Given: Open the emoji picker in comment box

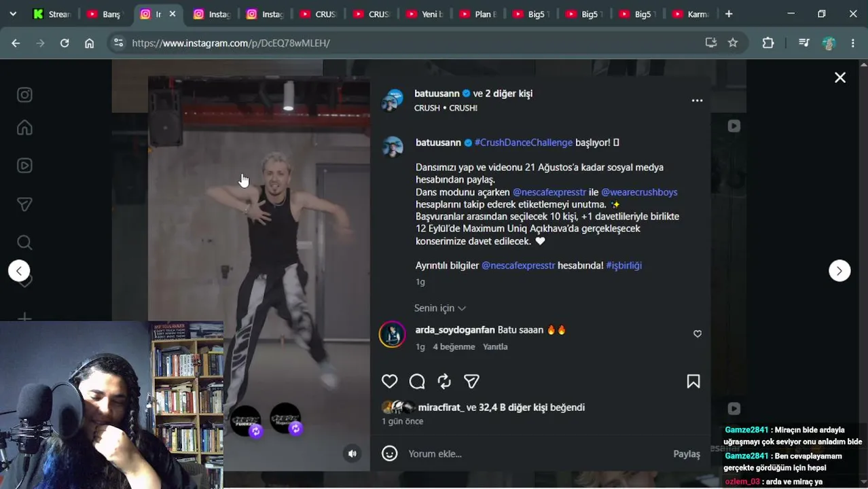Looking at the screenshot, I should pos(389,454).
